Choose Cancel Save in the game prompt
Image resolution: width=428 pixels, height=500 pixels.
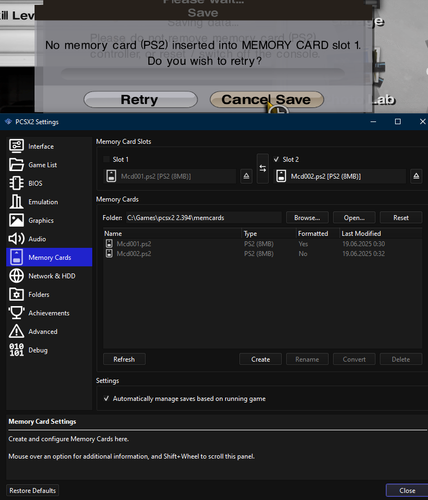tap(266, 99)
